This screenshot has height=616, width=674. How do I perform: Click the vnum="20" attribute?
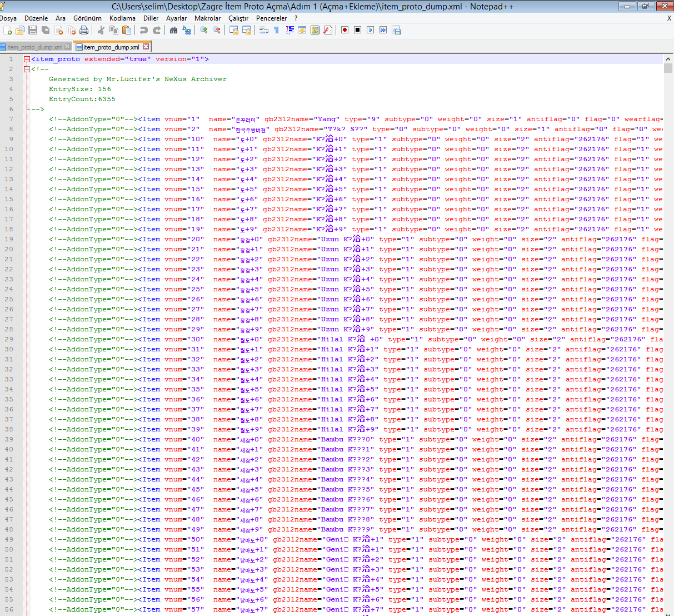tap(184, 239)
